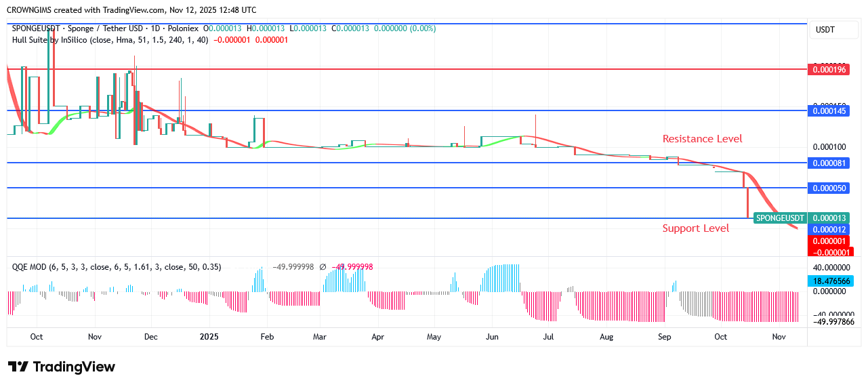Click the Jun label on the time axis
Image resolution: width=868 pixels, height=387 pixels.
click(x=492, y=337)
